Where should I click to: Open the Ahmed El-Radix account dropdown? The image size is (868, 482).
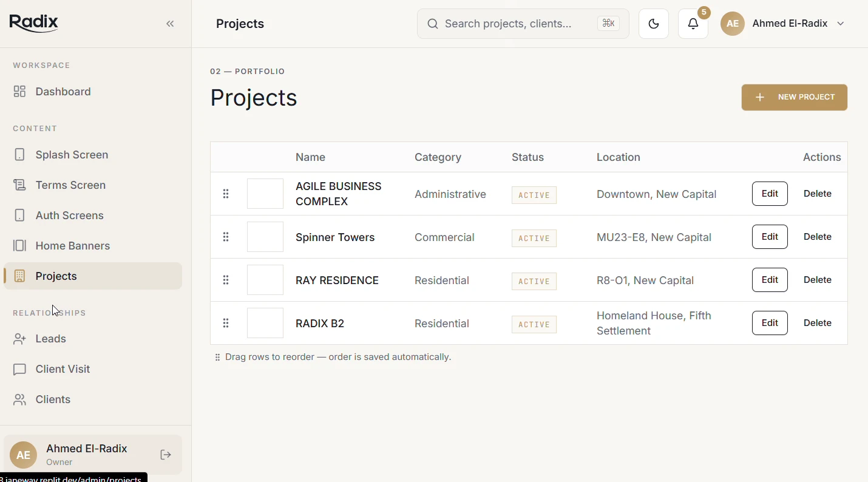click(783, 24)
